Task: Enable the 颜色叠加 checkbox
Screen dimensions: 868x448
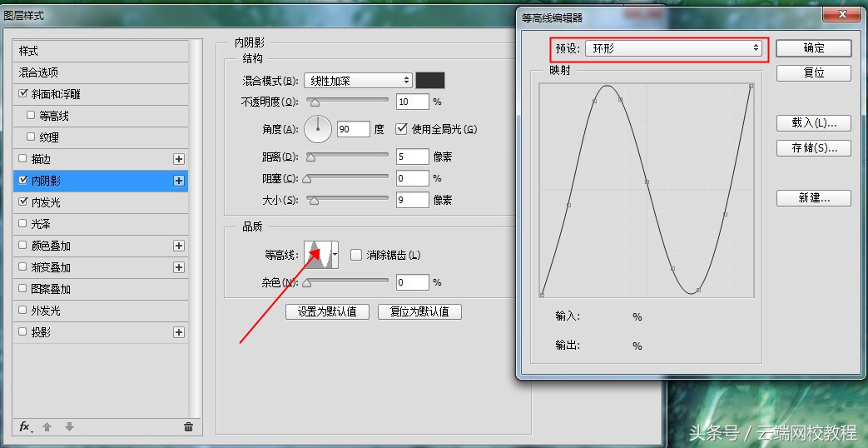Action: (x=22, y=245)
